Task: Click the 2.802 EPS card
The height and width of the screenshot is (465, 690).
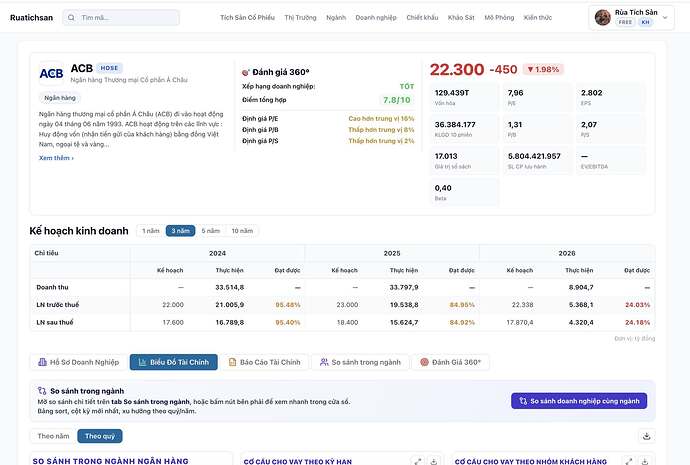Action: click(x=610, y=97)
